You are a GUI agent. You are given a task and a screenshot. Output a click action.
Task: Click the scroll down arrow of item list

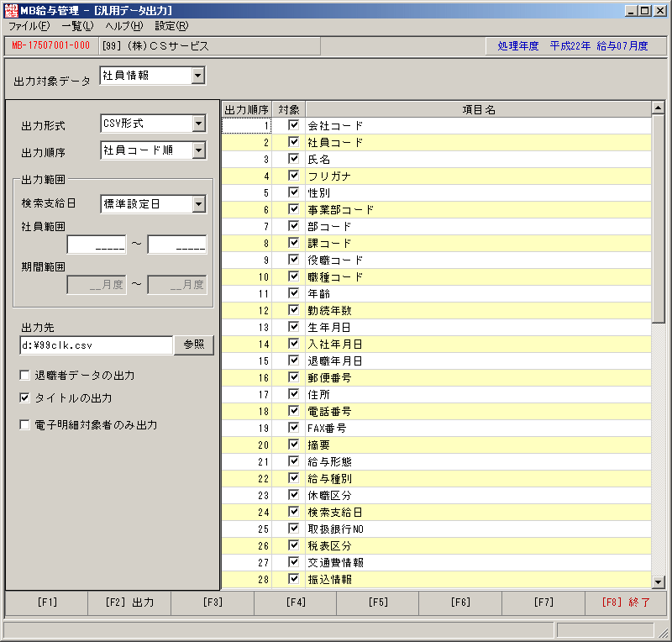[x=658, y=581]
